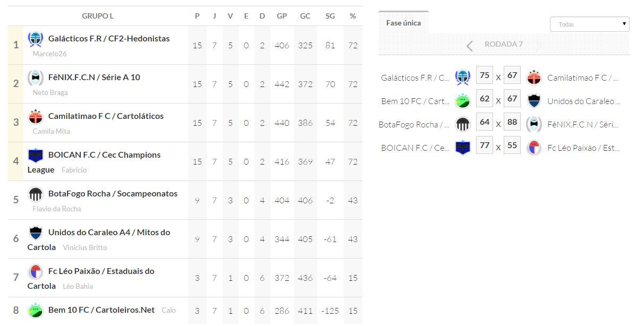
Task: Go to next rodada with right chevron
Action: (538, 46)
